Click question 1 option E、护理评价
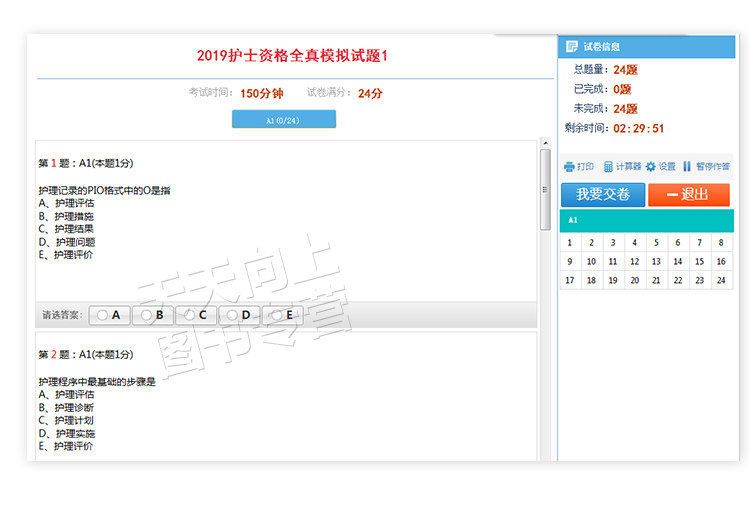 (66, 255)
